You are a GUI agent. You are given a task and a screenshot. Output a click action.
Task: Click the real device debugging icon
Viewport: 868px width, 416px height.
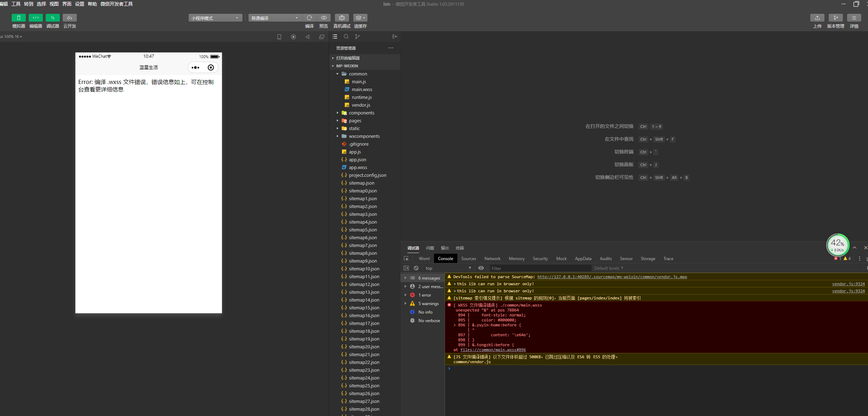[342, 18]
